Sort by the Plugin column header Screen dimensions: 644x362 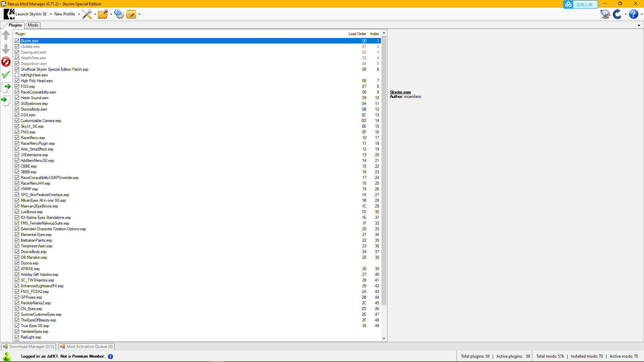point(180,34)
